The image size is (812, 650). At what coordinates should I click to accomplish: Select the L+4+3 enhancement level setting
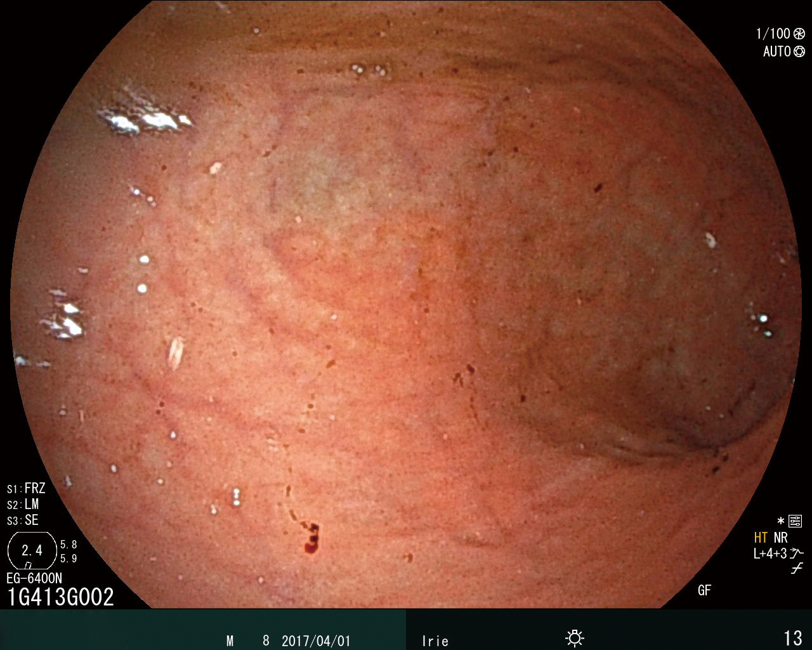click(x=770, y=554)
